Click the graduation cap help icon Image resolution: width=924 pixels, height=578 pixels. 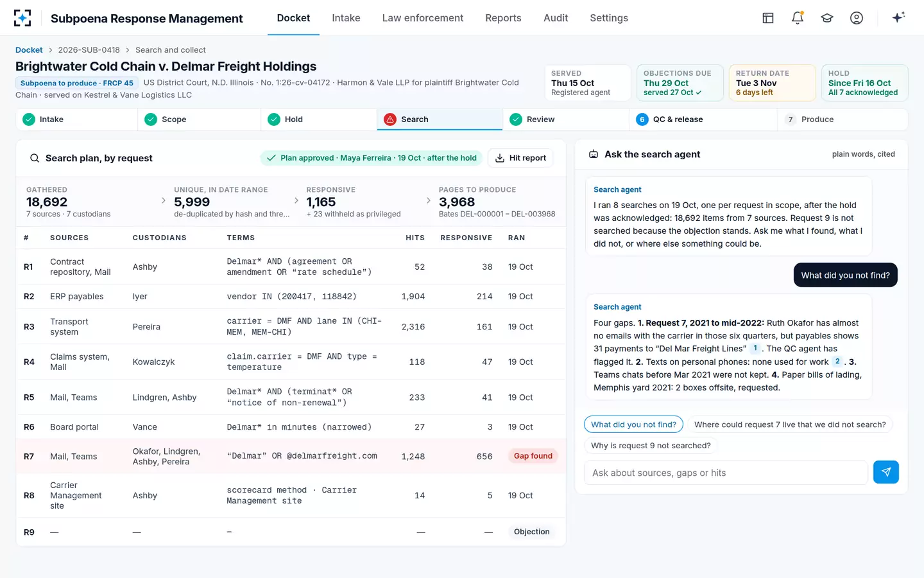827,18
